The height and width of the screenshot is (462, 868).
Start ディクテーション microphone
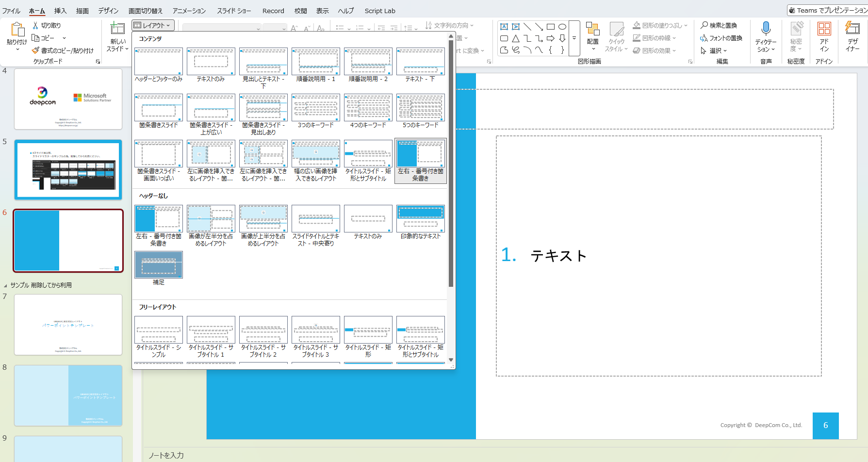[766, 29]
